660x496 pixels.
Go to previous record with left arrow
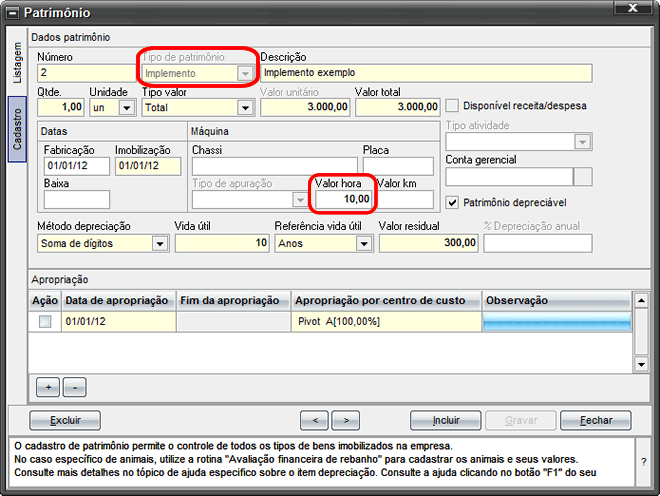[315, 420]
